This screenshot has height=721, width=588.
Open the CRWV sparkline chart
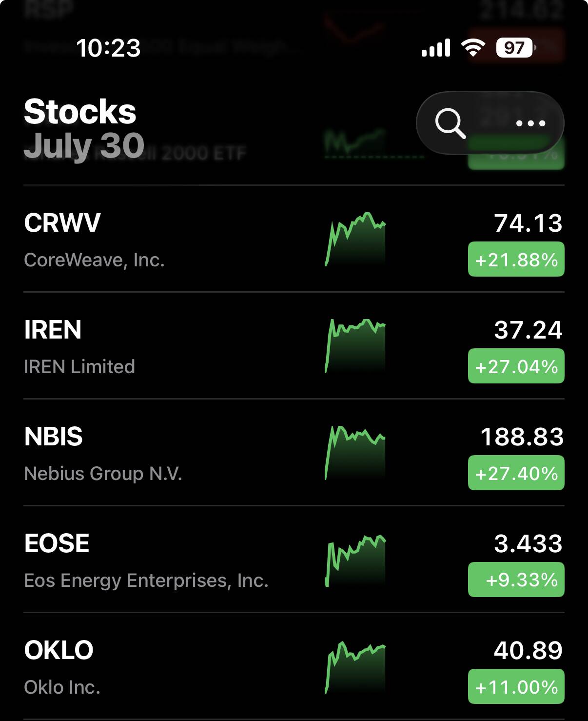coord(355,239)
